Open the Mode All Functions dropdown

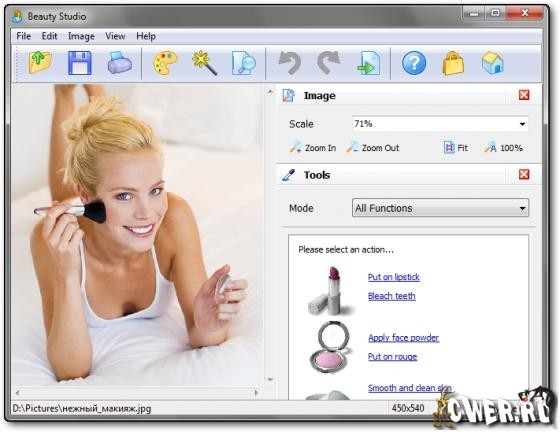pos(440,208)
